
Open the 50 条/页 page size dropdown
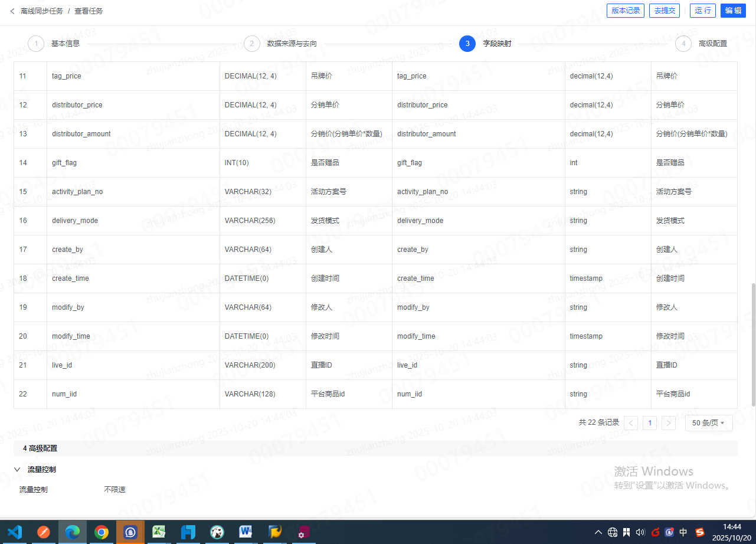click(x=708, y=422)
